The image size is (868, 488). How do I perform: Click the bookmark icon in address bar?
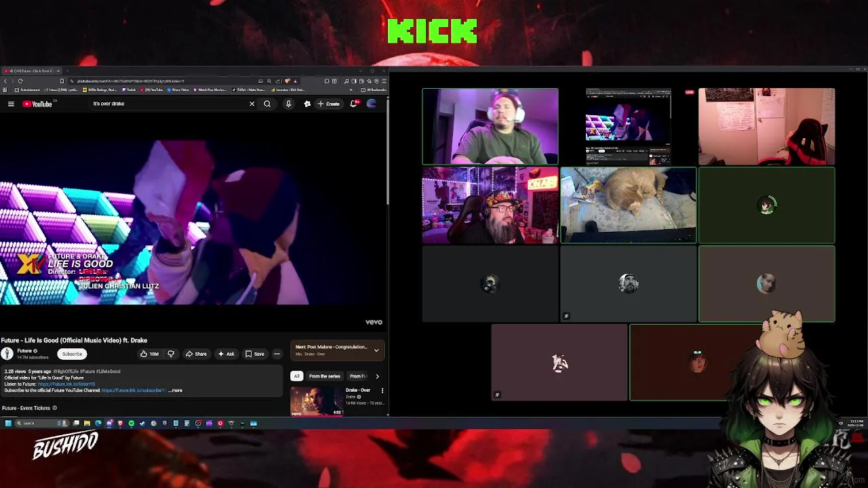(62, 81)
